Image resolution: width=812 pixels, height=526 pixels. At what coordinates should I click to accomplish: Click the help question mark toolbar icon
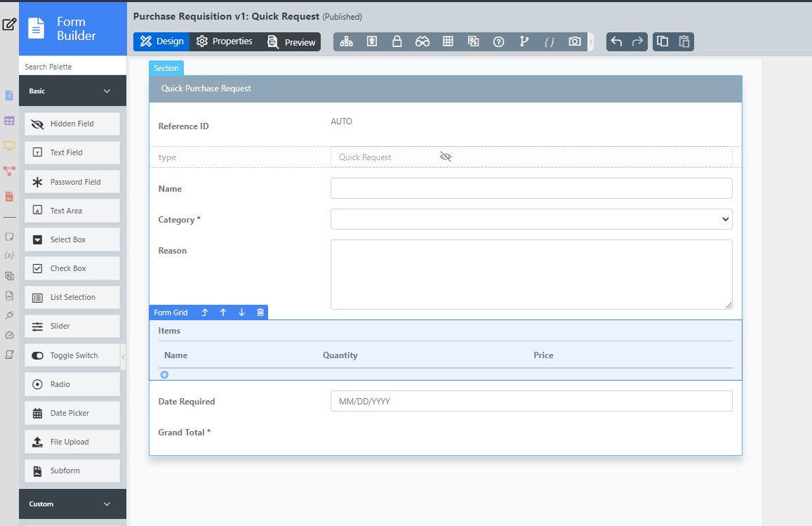pyautogui.click(x=498, y=42)
